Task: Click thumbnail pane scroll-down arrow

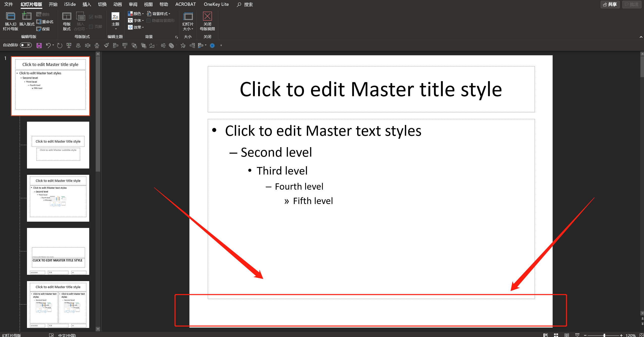Action: pyautogui.click(x=98, y=329)
